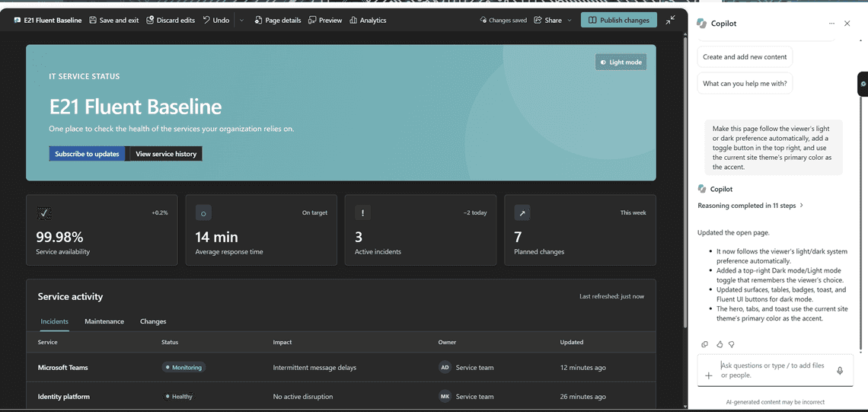Click the Service column header

pos(48,342)
